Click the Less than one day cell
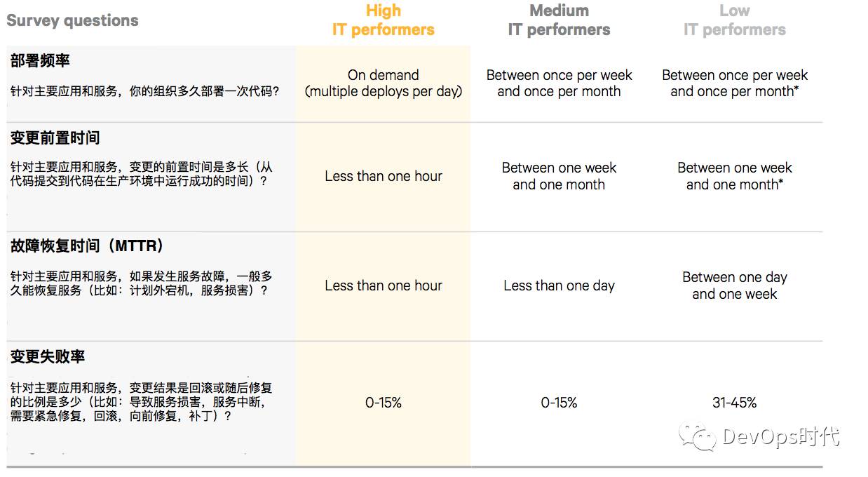This screenshot has width=868, height=477. [x=559, y=285]
